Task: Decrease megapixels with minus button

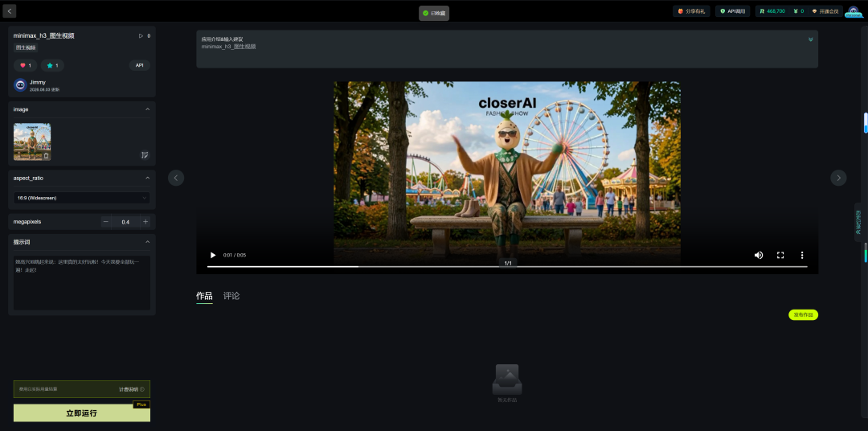Action: tap(106, 222)
